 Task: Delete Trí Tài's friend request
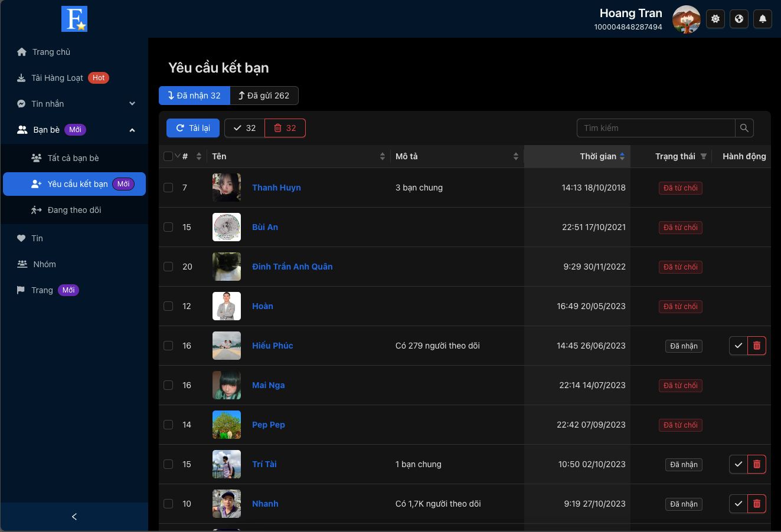[x=757, y=464]
